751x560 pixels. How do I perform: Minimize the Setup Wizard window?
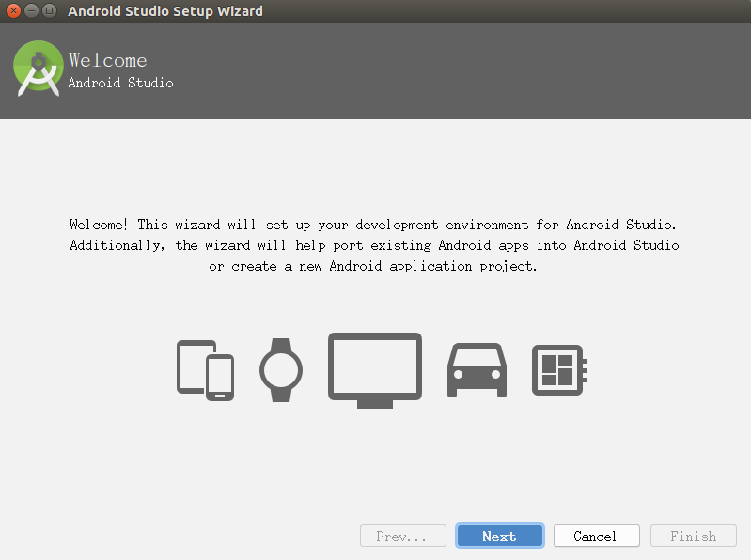(31, 10)
